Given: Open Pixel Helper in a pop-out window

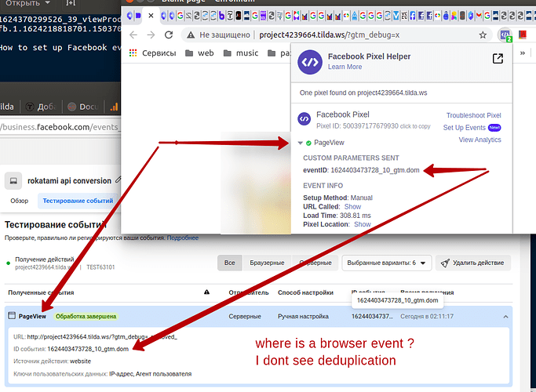Looking at the screenshot, I should coord(498,58).
